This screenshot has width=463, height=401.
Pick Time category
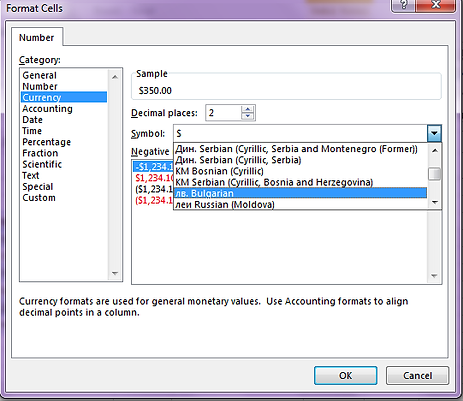pos(64,131)
